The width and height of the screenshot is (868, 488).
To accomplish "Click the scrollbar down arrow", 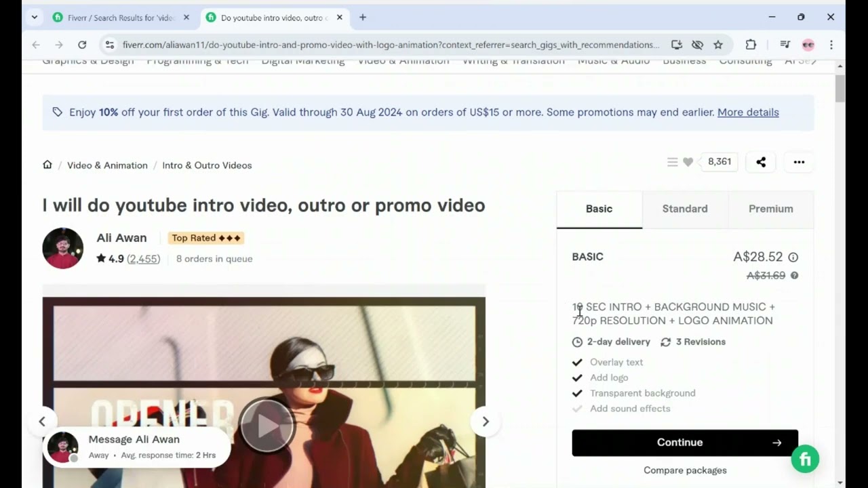I will tap(840, 483).
